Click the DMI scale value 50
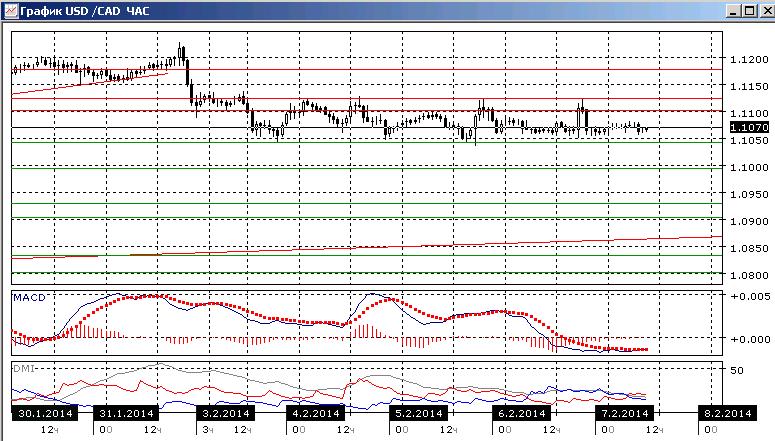The height and width of the screenshot is (441, 775). pos(736,370)
